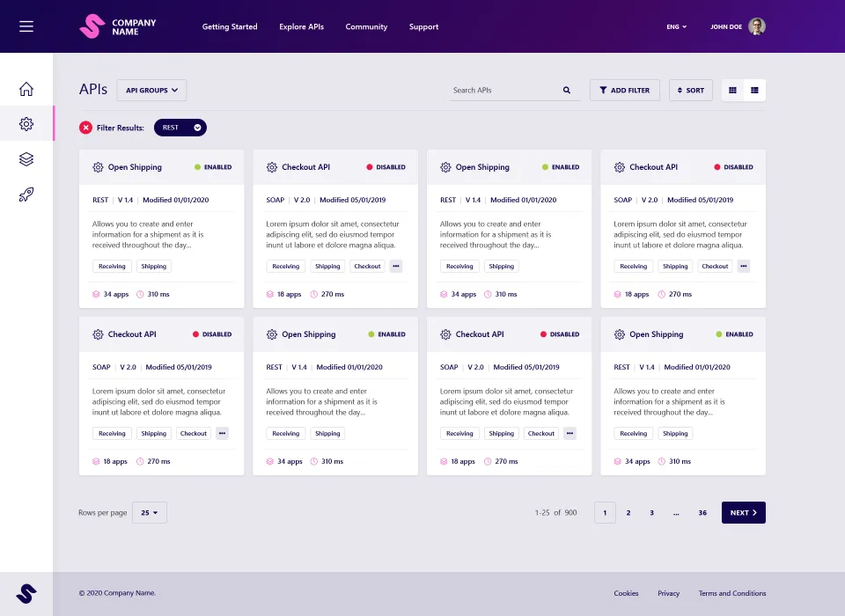Viewport: 845px width, 616px height.
Task: Clear filters using the red X icon
Action: pyautogui.click(x=85, y=127)
